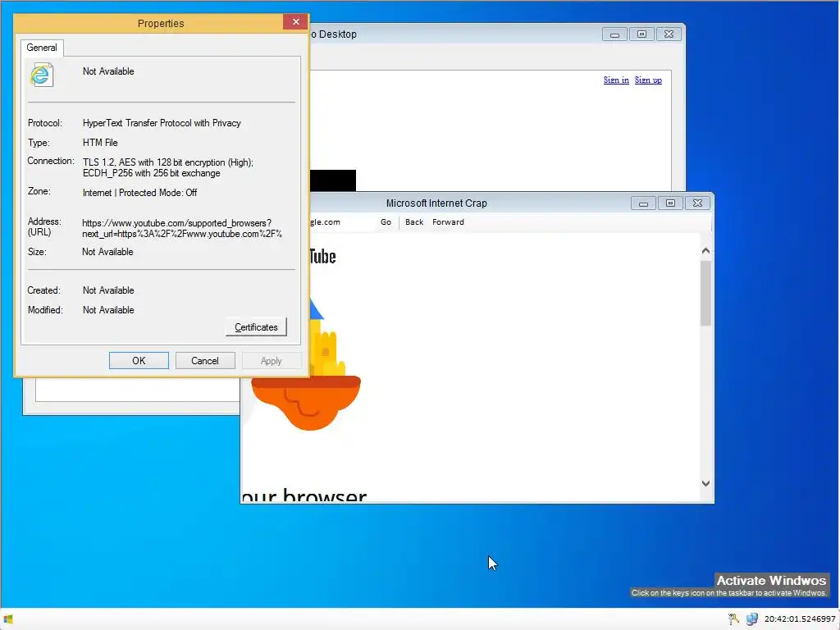The width and height of the screenshot is (840, 630).
Task: Close the Properties dialog with the X
Action: (x=295, y=22)
